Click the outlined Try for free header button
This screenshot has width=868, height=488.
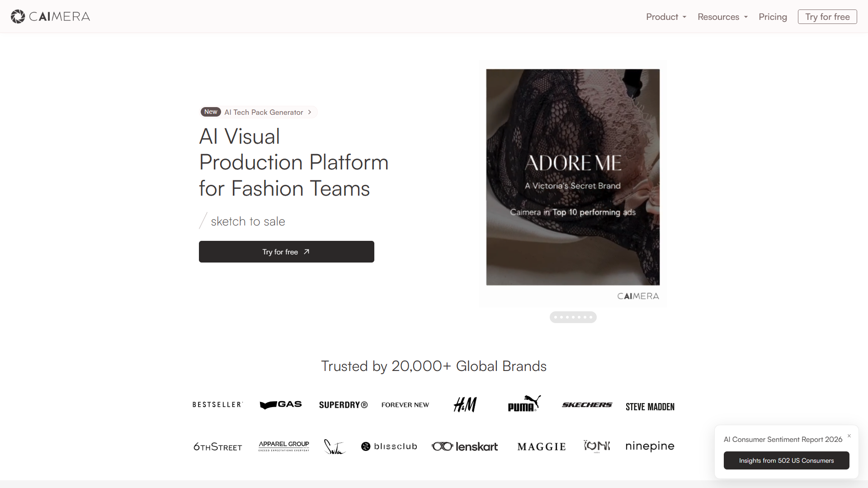(827, 17)
